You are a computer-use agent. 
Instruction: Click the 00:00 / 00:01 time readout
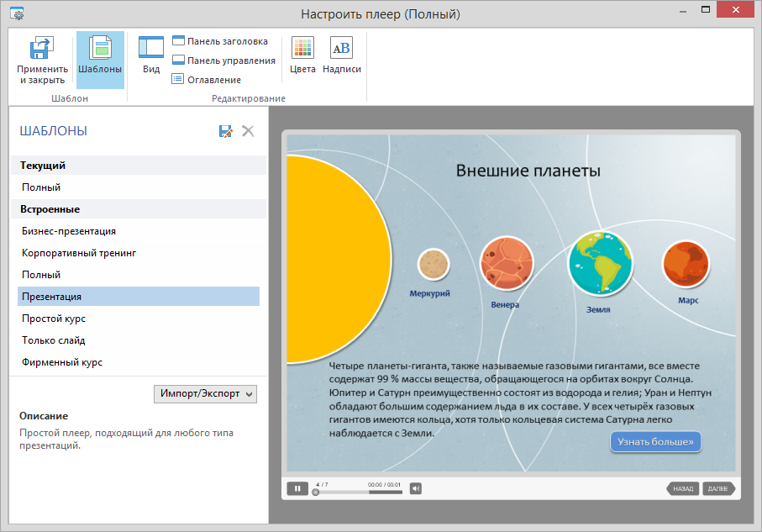[385, 485]
